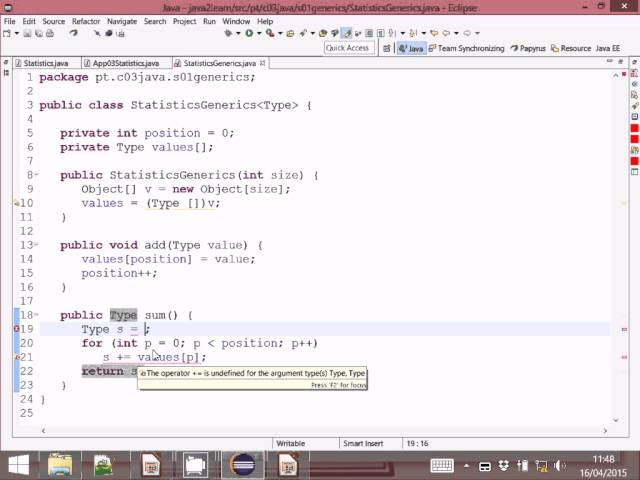Open the Source menu
Screen dimensions: 640x480
tap(53, 21)
